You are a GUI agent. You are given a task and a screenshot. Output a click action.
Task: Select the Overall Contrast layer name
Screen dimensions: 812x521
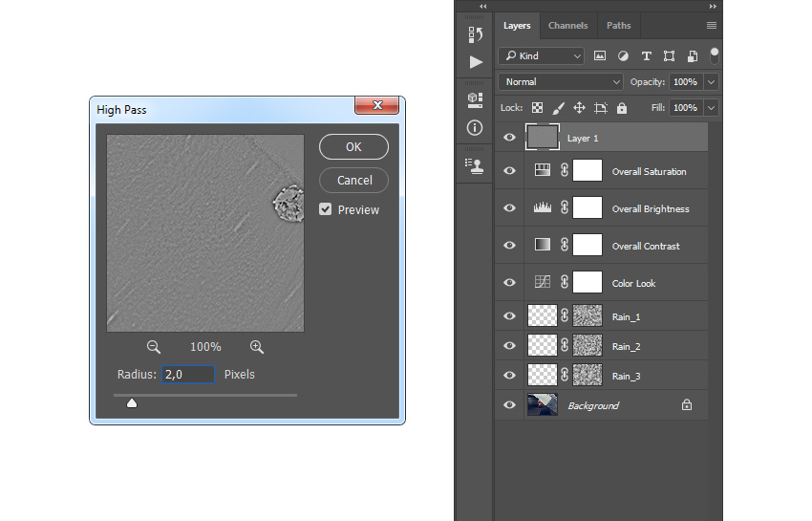coord(646,247)
